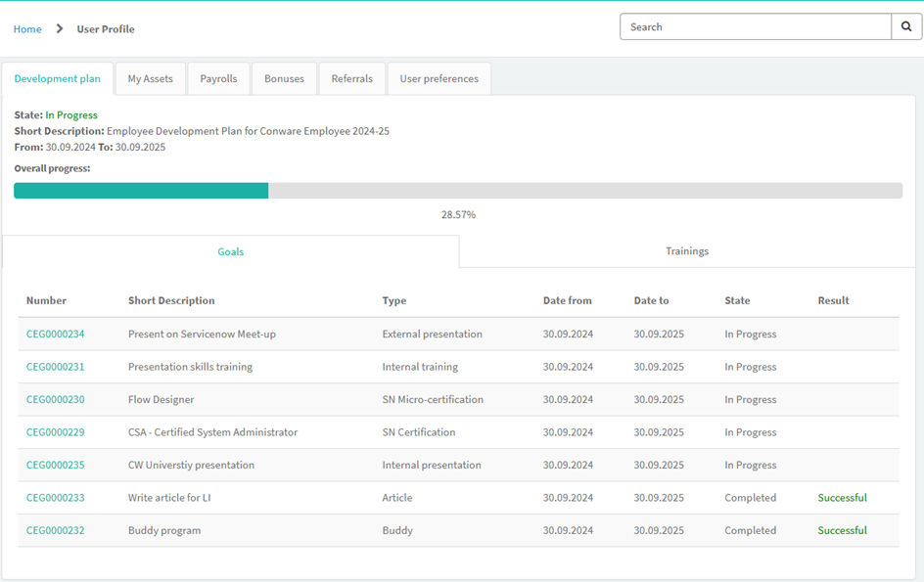Switch to the Trainings sub-tab
924x582 pixels.
pyautogui.click(x=687, y=251)
